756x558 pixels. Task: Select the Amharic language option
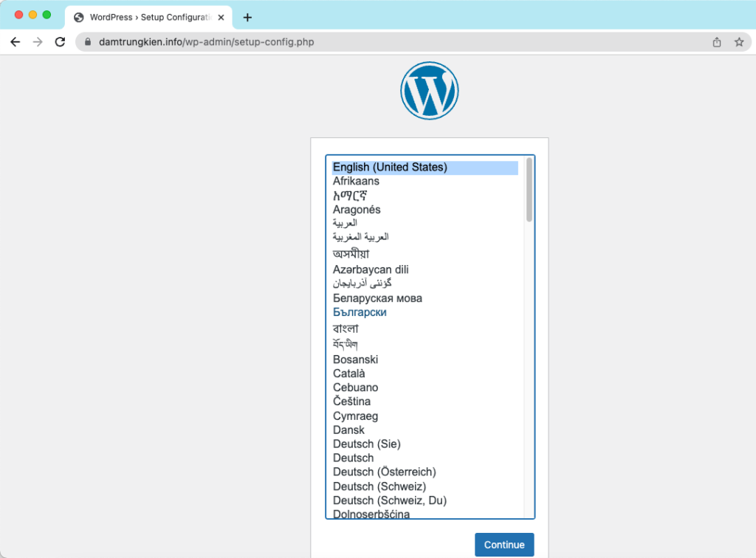(x=425, y=195)
